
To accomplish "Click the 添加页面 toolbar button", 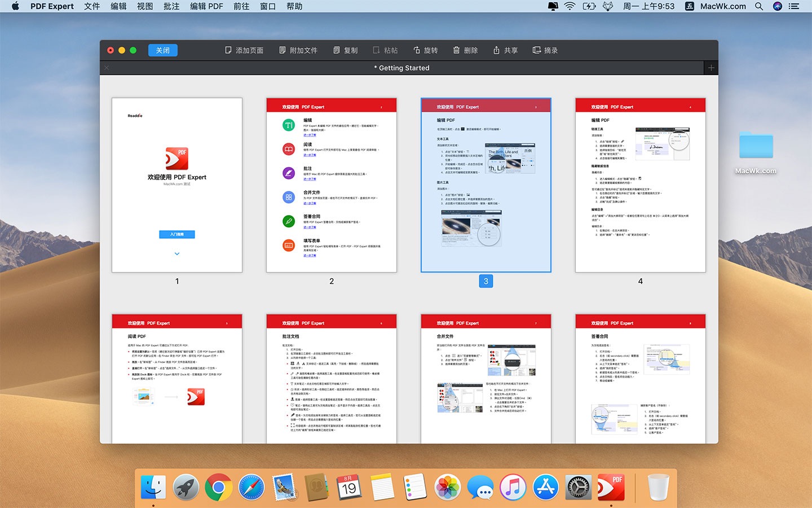I will pyautogui.click(x=244, y=50).
